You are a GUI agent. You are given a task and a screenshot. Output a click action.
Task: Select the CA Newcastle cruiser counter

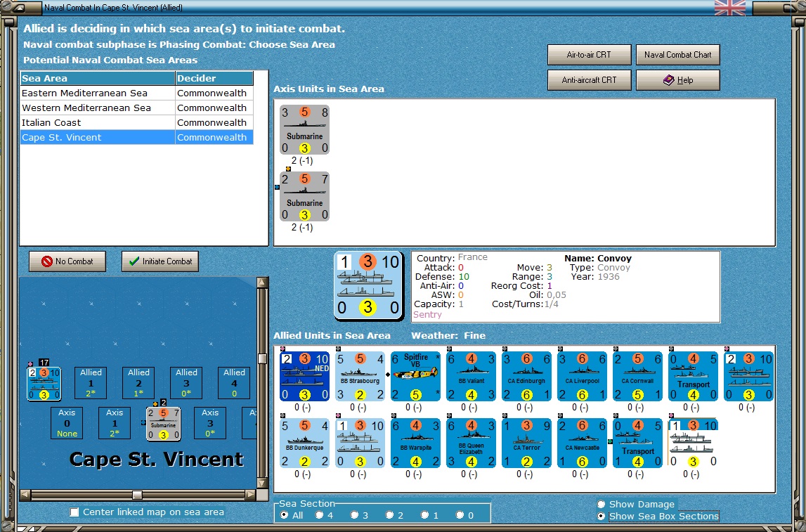click(x=582, y=443)
